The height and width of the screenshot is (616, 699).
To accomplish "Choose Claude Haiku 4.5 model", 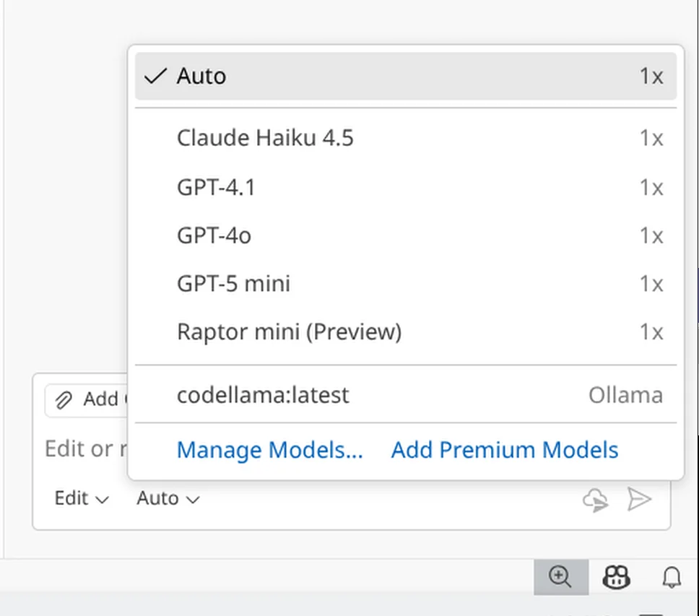I will (265, 138).
